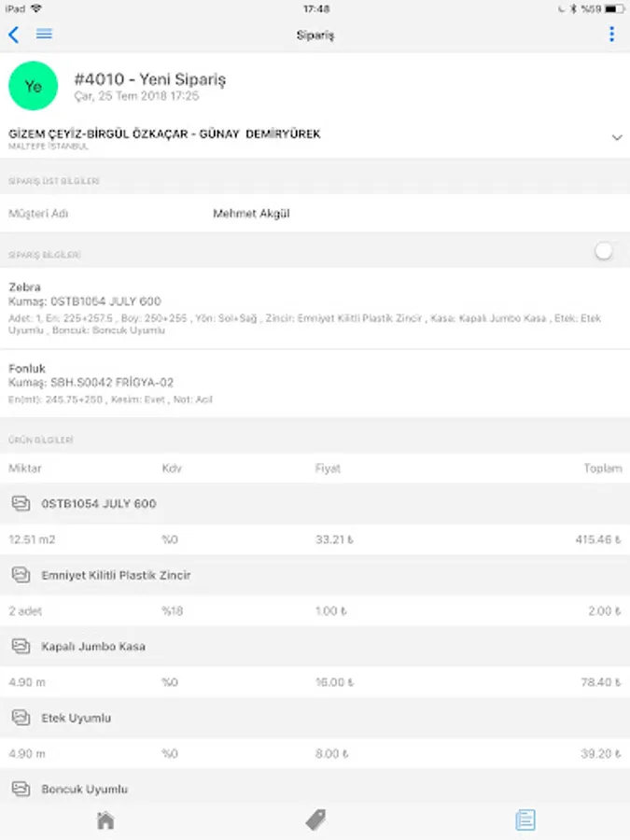The width and height of the screenshot is (630, 840).
Task: Tap the Toplam column header
Action: 602,468
